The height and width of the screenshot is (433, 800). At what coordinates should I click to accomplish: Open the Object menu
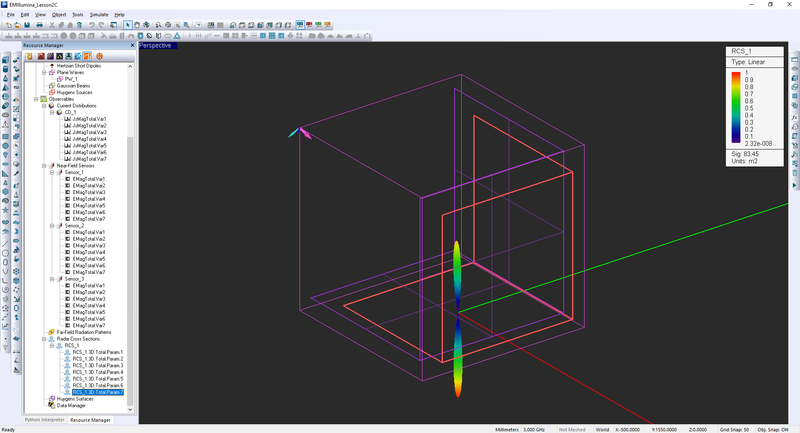pos(59,16)
